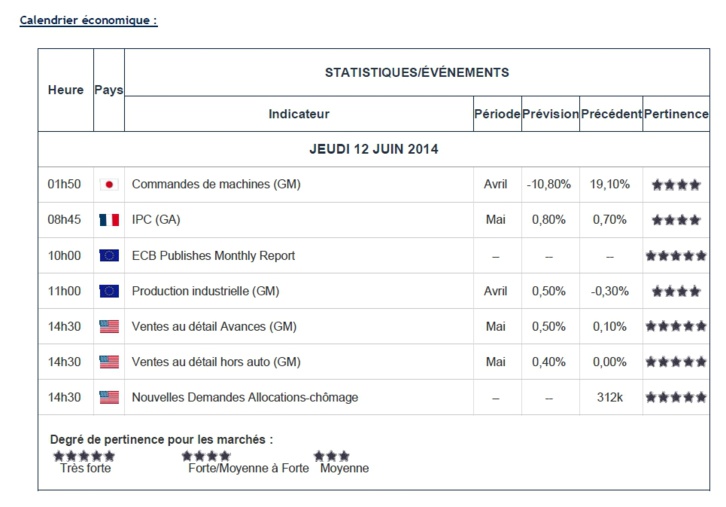
Task: Click the five-star 'Très forte' legend stars
Action: tap(85, 456)
